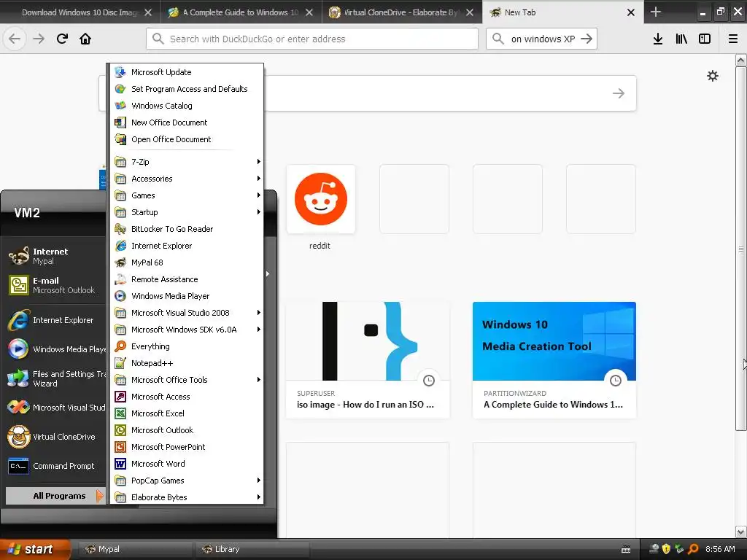This screenshot has height=560, width=747.
Task: Submit the 'on windows XP' search arrow
Action: [x=587, y=39]
